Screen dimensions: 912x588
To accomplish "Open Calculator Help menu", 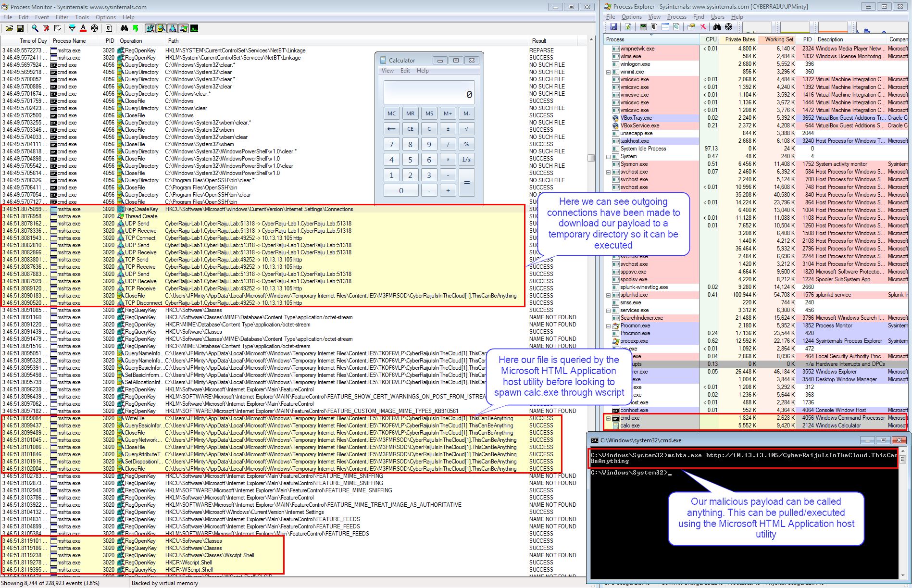I will coord(423,71).
